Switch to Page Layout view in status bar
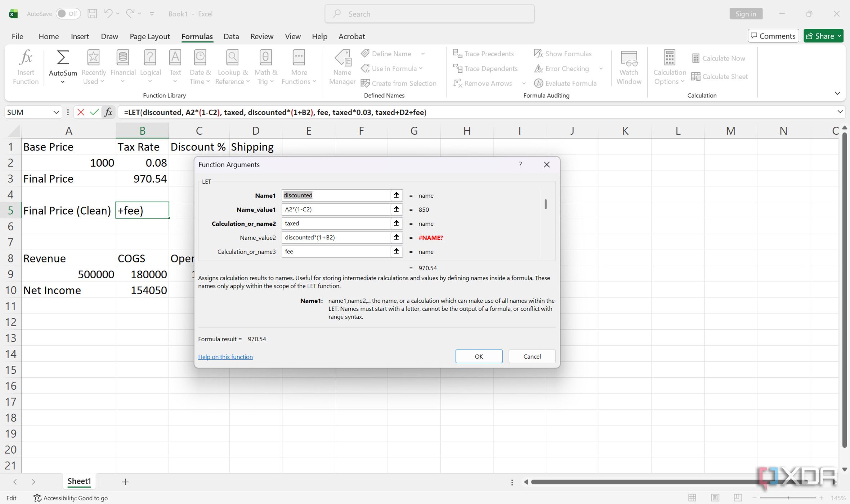The height and width of the screenshot is (504, 850). pos(715,498)
